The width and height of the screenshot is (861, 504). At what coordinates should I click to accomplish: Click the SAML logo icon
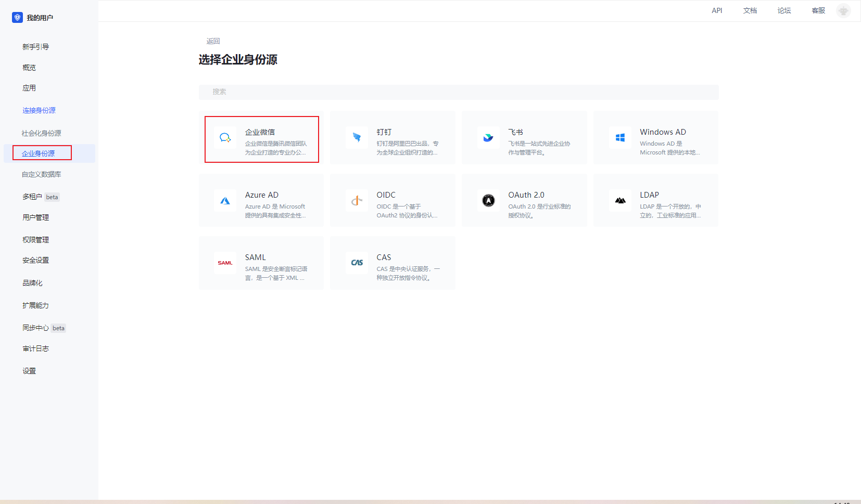click(x=225, y=263)
